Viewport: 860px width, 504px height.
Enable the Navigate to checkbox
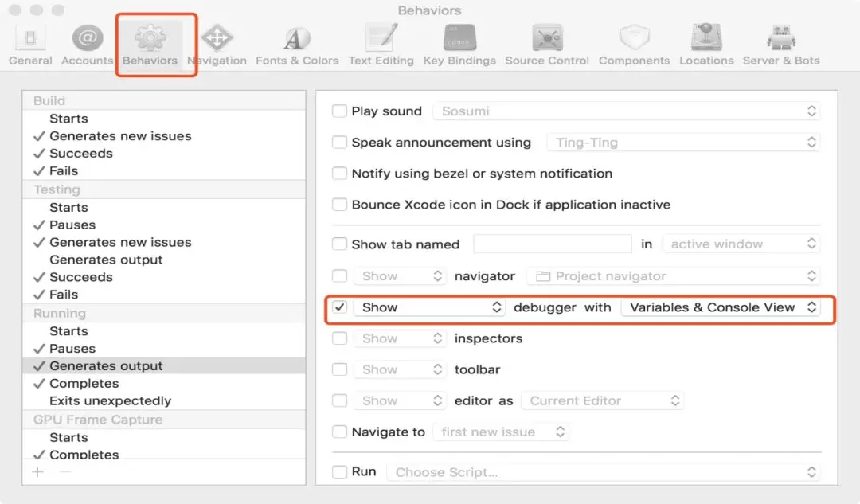click(x=339, y=432)
